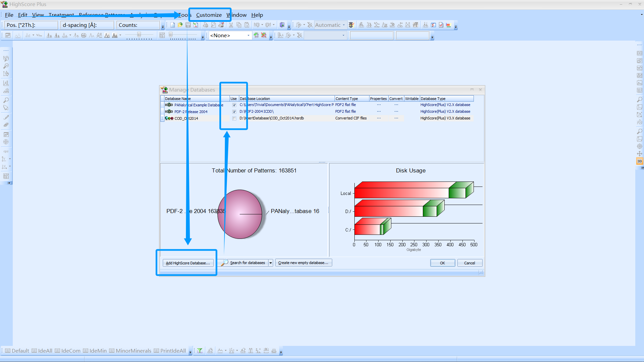Viewport: 644px width, 362px height.
Task: Click Add HighScore Database button
Action: (x=188, y=263)
